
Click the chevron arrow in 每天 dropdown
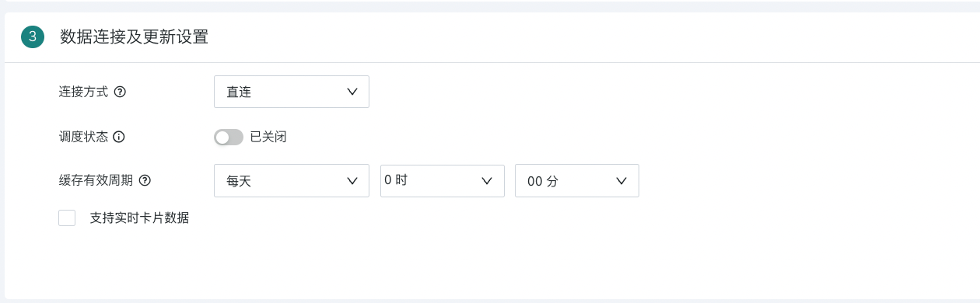pos(352,181)
